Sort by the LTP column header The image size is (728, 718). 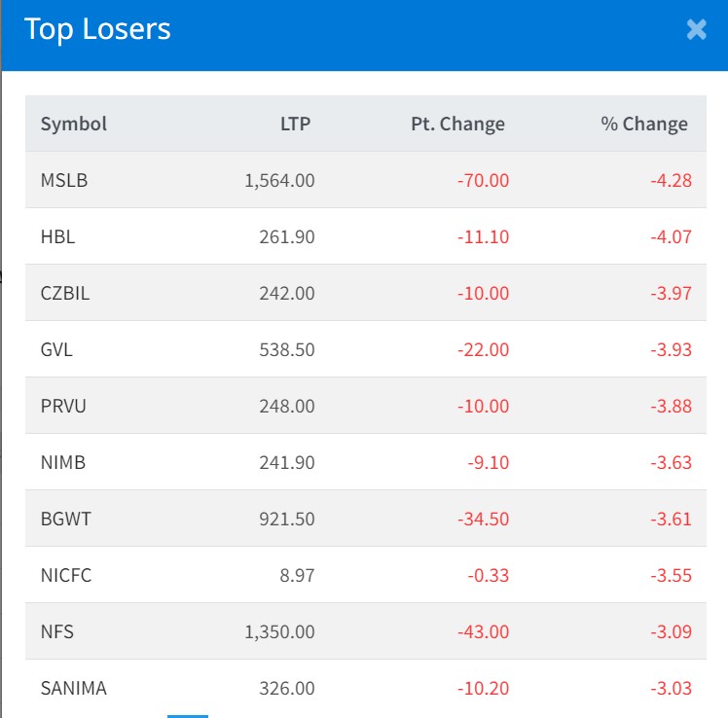pos(294,124)
